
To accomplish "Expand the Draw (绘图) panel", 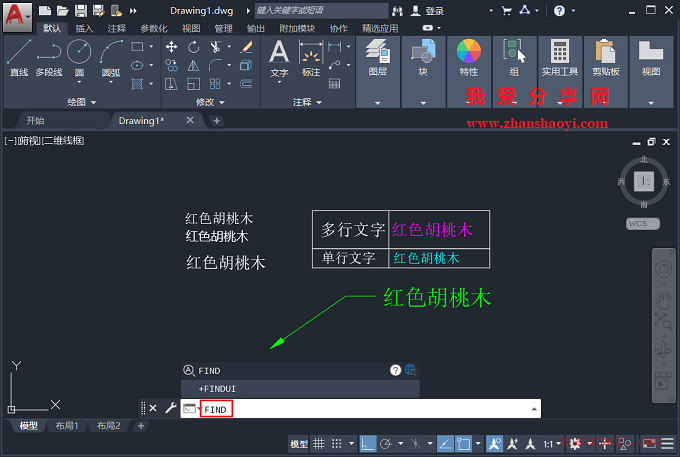I will (82, 102).
